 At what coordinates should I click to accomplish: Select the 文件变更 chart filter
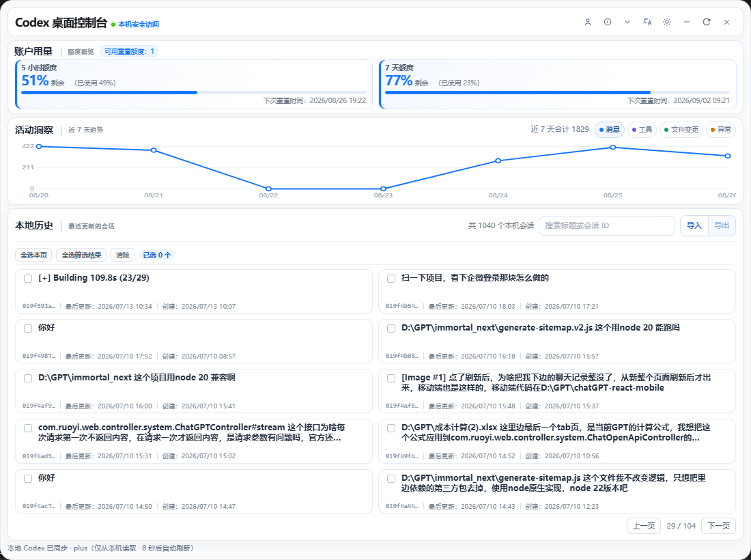(x=681, y=129)
